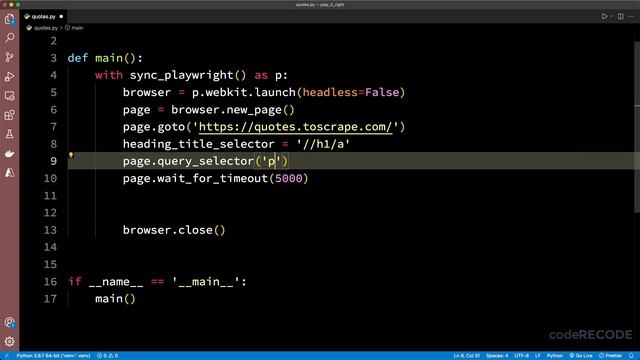Click 'page.wait_for_timeout' on line 10
The image size is (640, 360).
[196, 178]
